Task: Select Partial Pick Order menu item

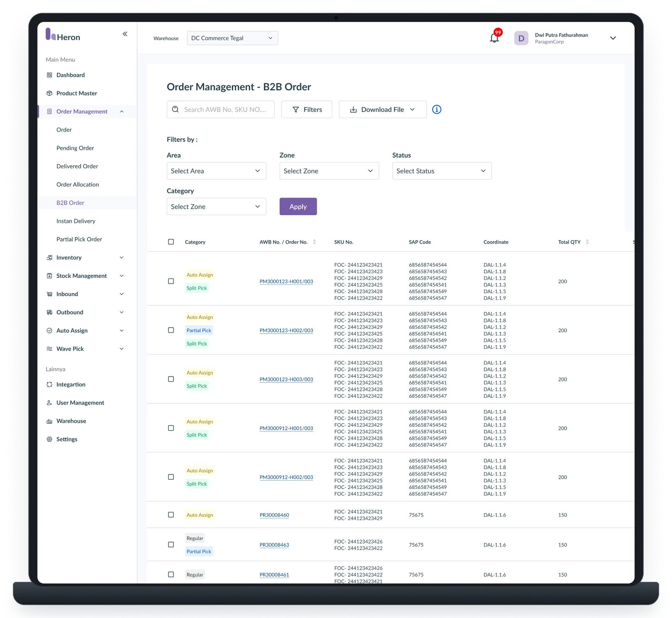Action: point(79,239)
